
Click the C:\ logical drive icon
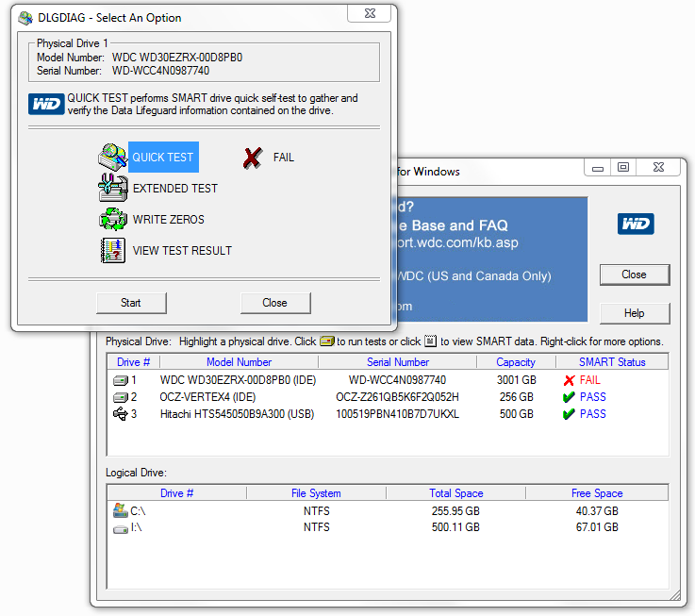[x=120, y=510]
